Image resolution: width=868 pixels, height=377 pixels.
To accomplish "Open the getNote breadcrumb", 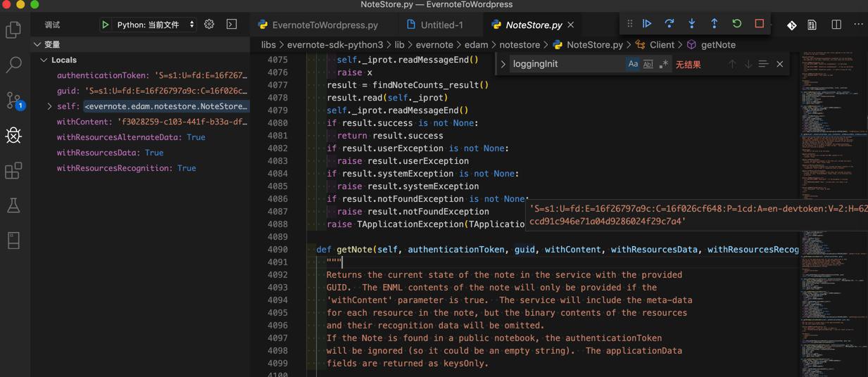I will click(711, 44).
